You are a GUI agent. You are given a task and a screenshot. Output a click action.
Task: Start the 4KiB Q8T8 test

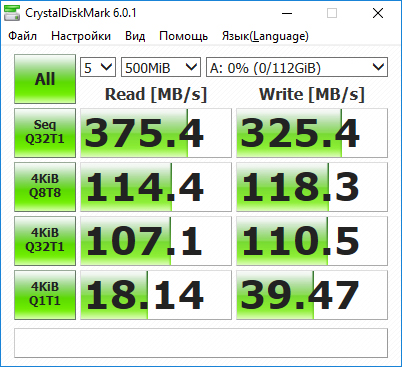[x=45, y=187]
